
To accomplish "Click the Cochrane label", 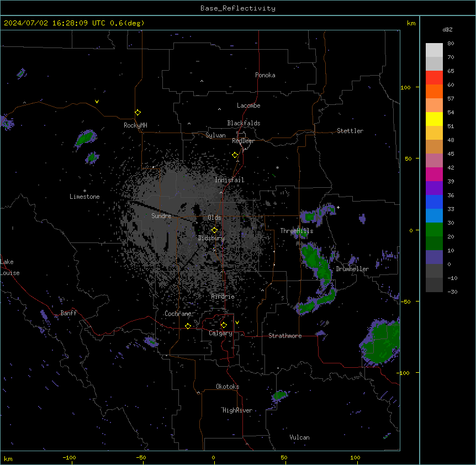I will click(x=178, y=314).
